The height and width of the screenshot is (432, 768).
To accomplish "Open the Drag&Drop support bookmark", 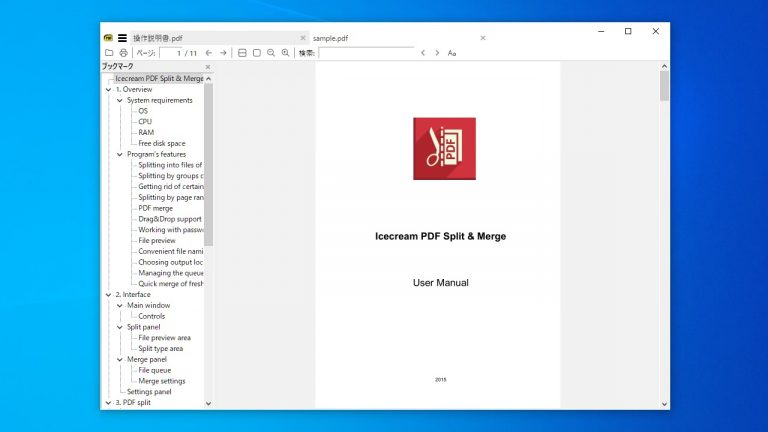I will (169, 219).
